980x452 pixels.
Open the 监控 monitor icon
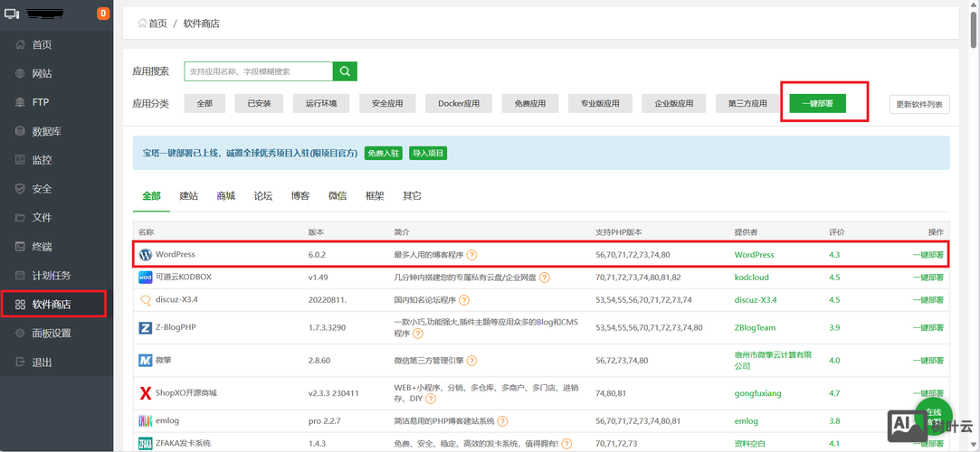[21, 160]
